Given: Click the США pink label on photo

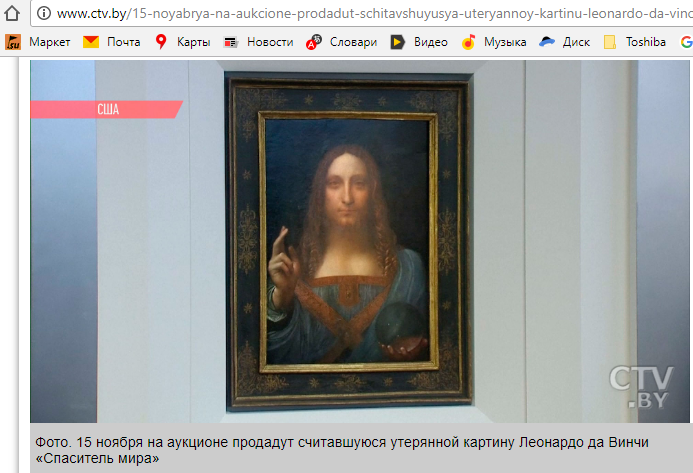Looking at the screenshot, I should point(107,110).
